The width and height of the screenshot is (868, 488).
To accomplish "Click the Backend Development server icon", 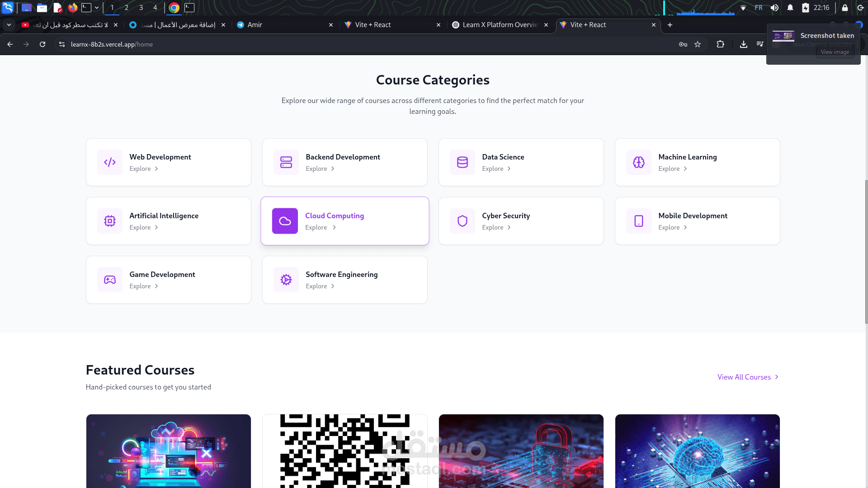I will tap(286, 162).
